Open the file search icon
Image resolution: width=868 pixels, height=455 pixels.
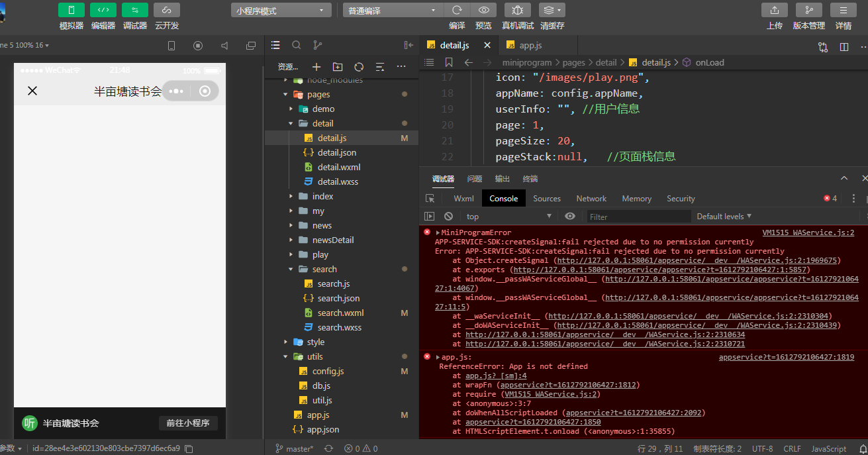pyautogui.click(x=297, y=45)
